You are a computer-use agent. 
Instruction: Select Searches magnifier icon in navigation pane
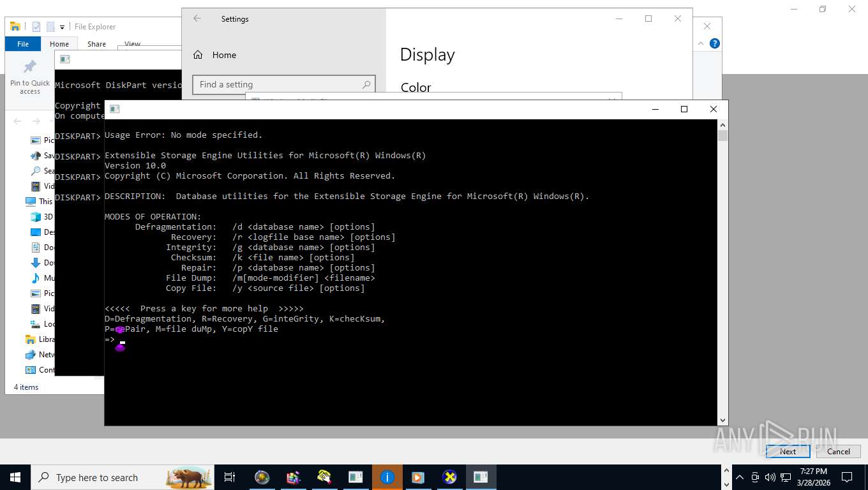[36, 170]
